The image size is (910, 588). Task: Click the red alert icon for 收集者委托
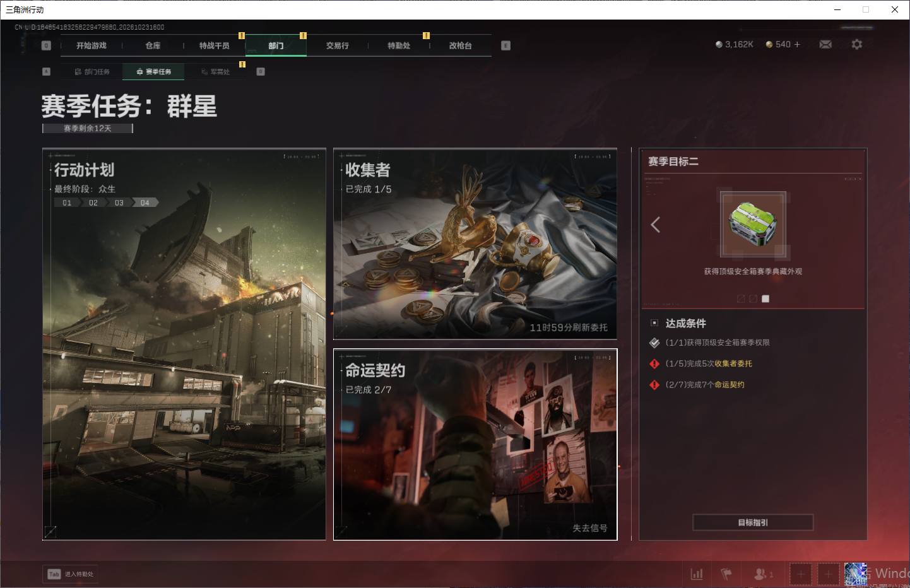(x=654, y=364)
